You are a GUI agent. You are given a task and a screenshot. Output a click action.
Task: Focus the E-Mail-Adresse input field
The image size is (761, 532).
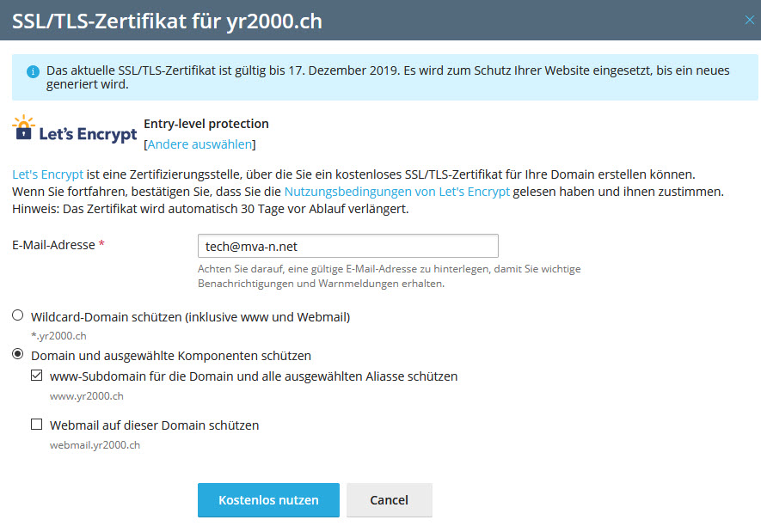348,246
